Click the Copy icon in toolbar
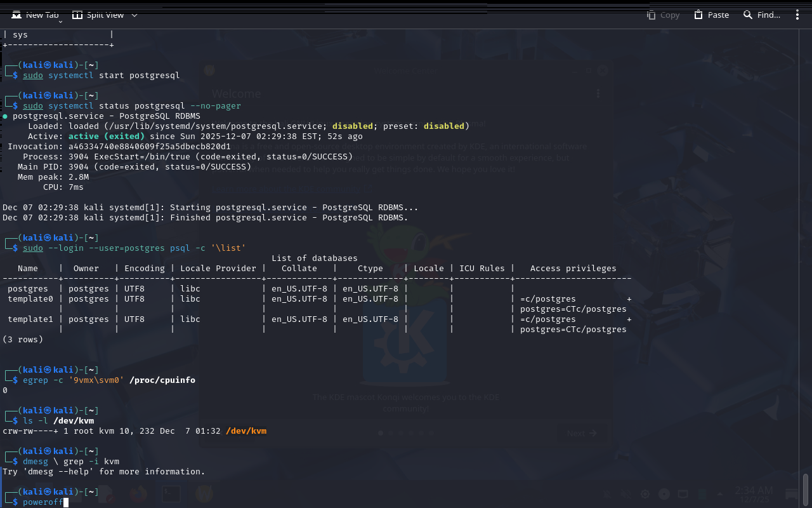The height and width of the screenshot is (508, 812). [651, 15]
